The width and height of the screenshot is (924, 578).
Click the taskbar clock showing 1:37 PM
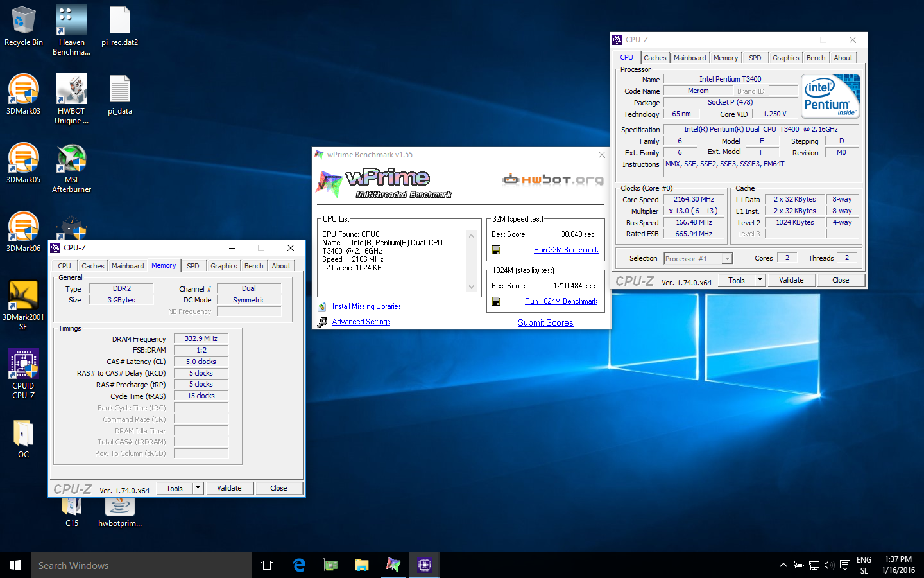click(x=898, y=565)
